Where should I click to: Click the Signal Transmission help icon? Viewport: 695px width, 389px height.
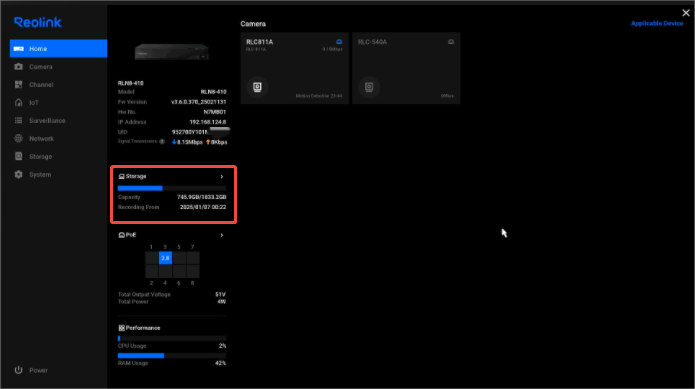(x=162, y=142)
